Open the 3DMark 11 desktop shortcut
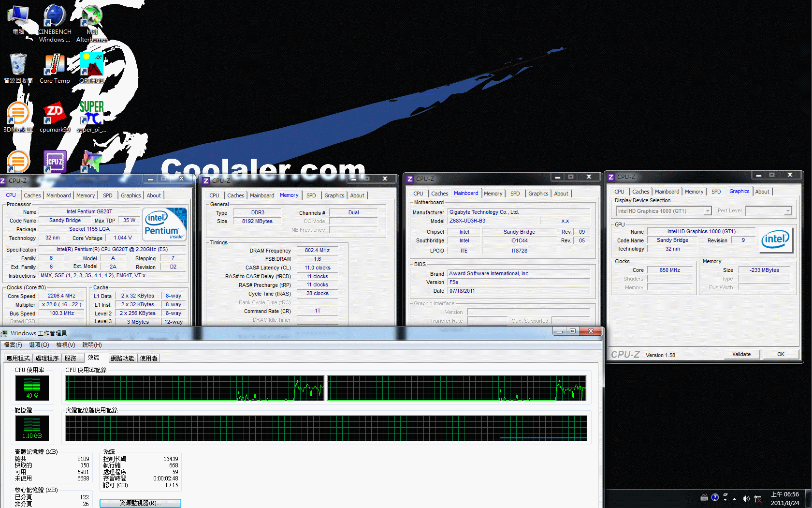Image resolution: width=812 pixels, height=508 pixels. click(x=18, y=117)
